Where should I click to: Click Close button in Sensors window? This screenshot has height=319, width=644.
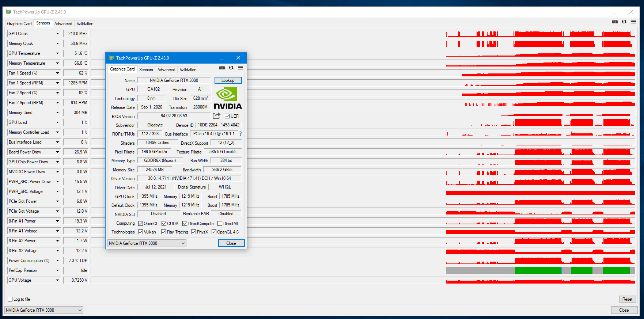(x=624, y=310)
